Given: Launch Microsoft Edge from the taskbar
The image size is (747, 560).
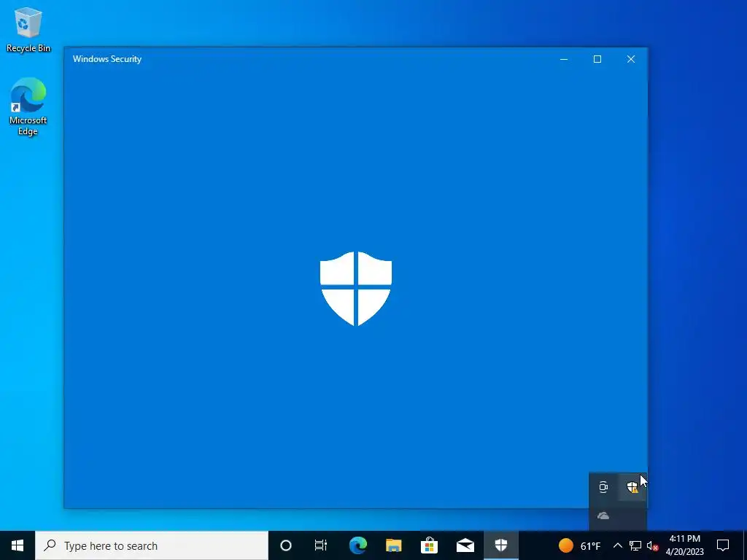Looking at the screenshot, I should click(357, 545).
